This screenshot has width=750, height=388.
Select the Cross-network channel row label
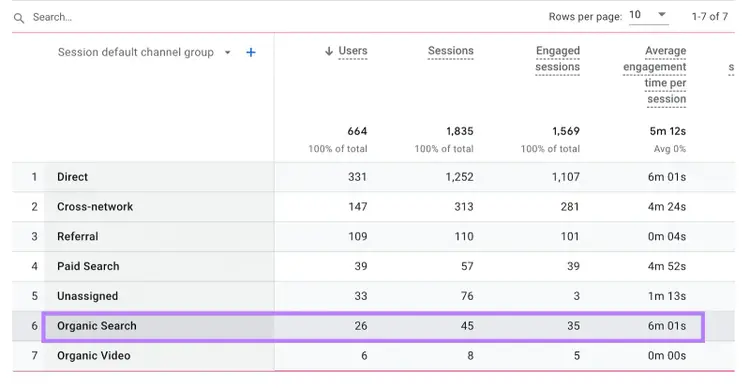[x=95, y=207]
